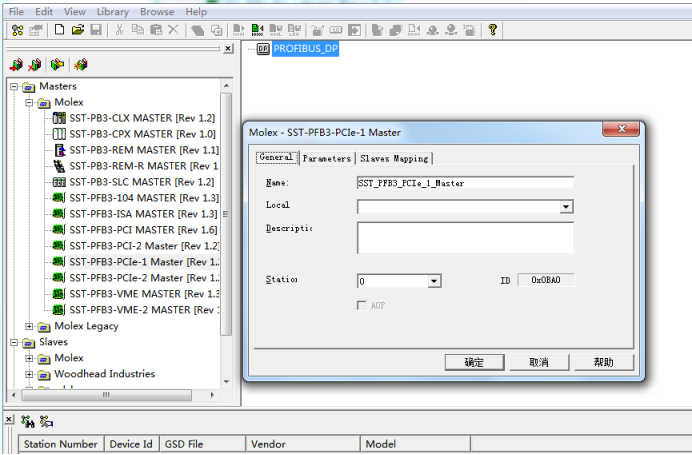692x455 pixels.
Task: Toggle the AOP checkbox
Action: pyautogui.click(x=361, y=305)
